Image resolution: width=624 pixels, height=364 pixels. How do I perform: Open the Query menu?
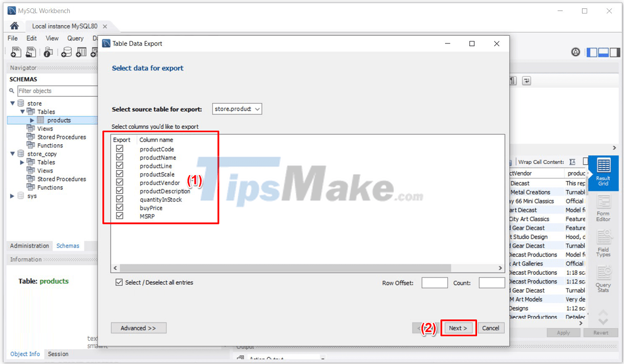(x=75, y=38)
